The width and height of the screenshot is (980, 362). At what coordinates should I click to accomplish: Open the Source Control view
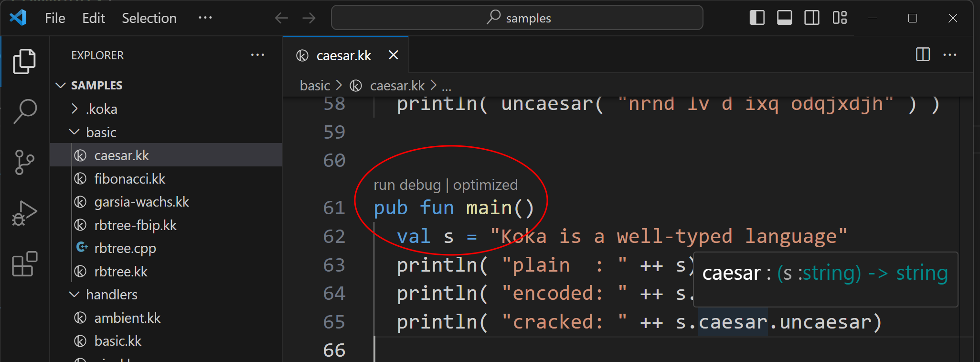tap(24, 162)
